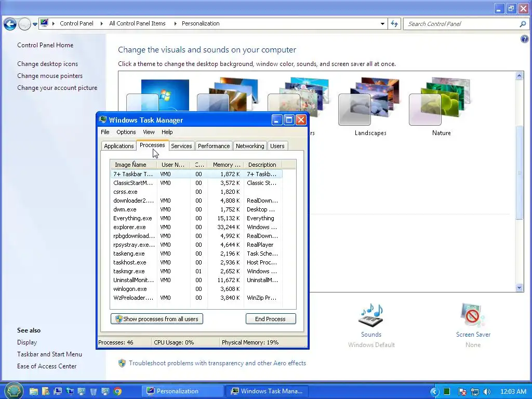Switch to the Applications tab
The height and width of the screenshot is (399, 532).
tap(119, 146)
